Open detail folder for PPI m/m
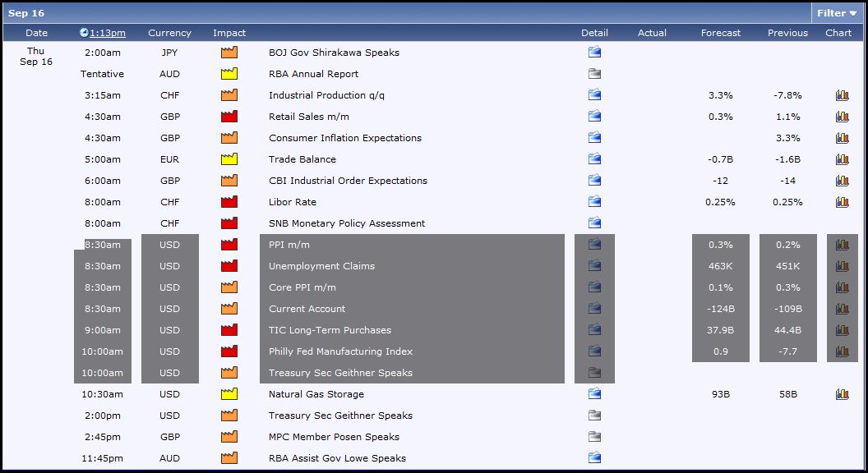Viewport: 868px width, 473px height. [594, 244]
